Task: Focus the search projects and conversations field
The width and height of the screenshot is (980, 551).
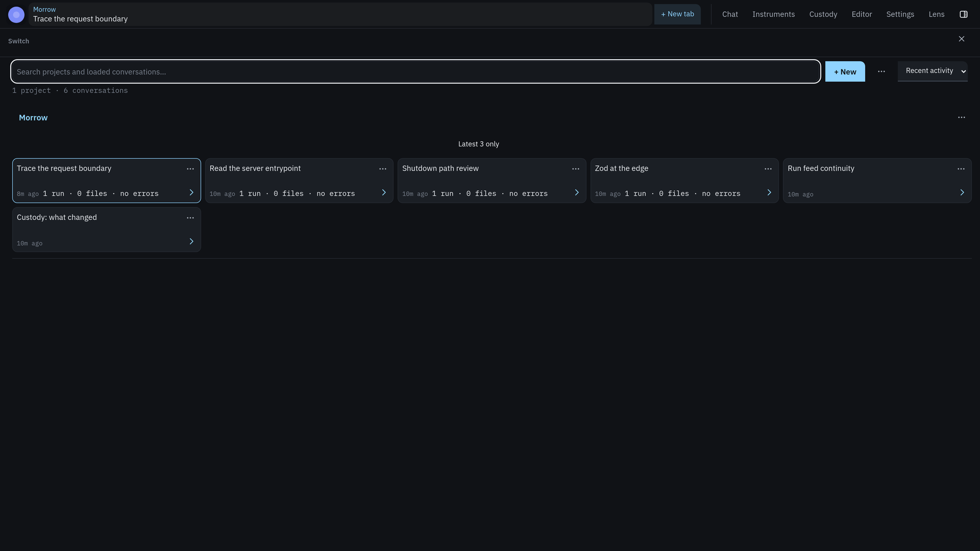Action: pyautogui.click(x=415, y=71)
